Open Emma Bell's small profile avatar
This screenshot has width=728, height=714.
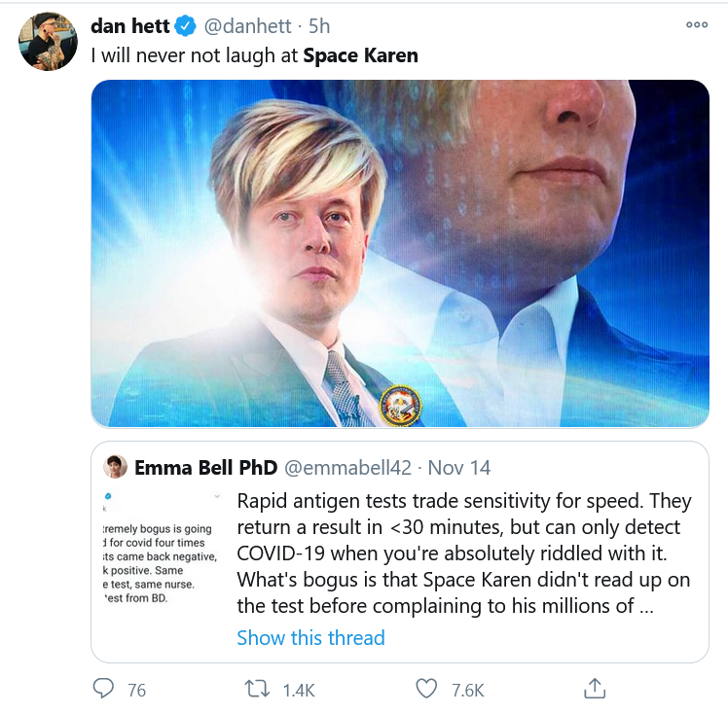click(x=117, y=467)
